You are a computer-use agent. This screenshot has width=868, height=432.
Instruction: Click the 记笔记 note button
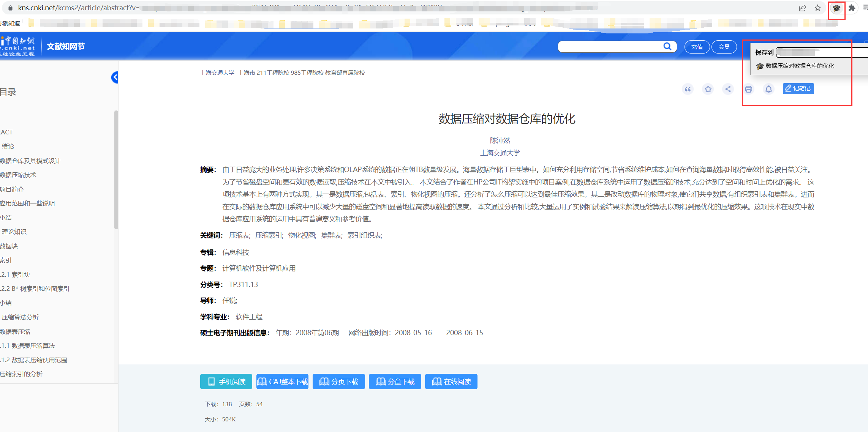(x=798, y=88)
